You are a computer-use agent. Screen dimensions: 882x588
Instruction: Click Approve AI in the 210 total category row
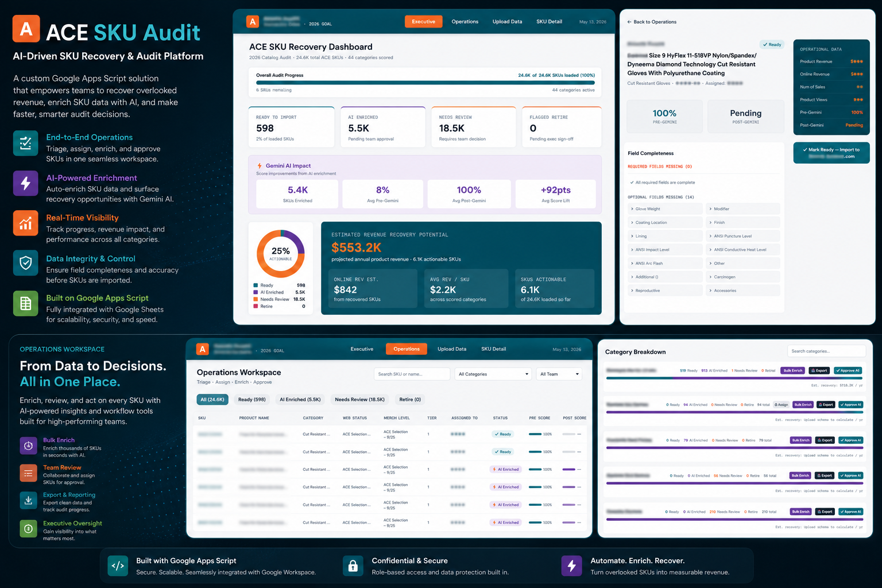[x=850, y=512]
